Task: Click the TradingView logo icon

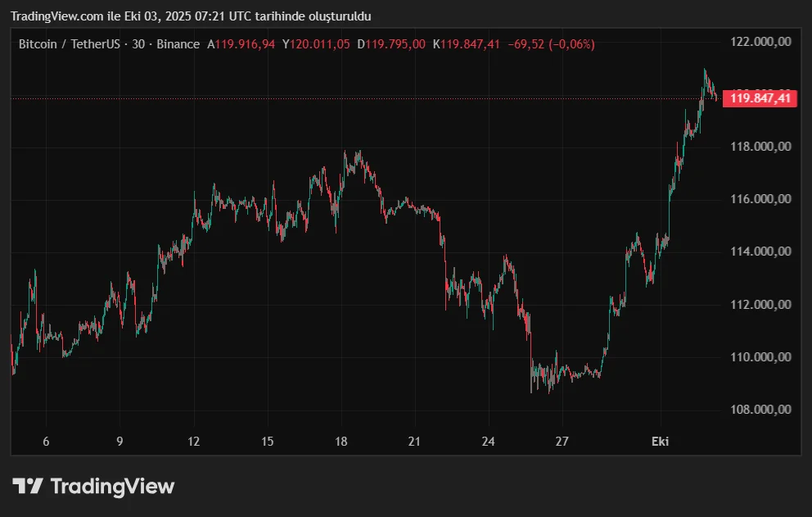Action: (28, 486)
